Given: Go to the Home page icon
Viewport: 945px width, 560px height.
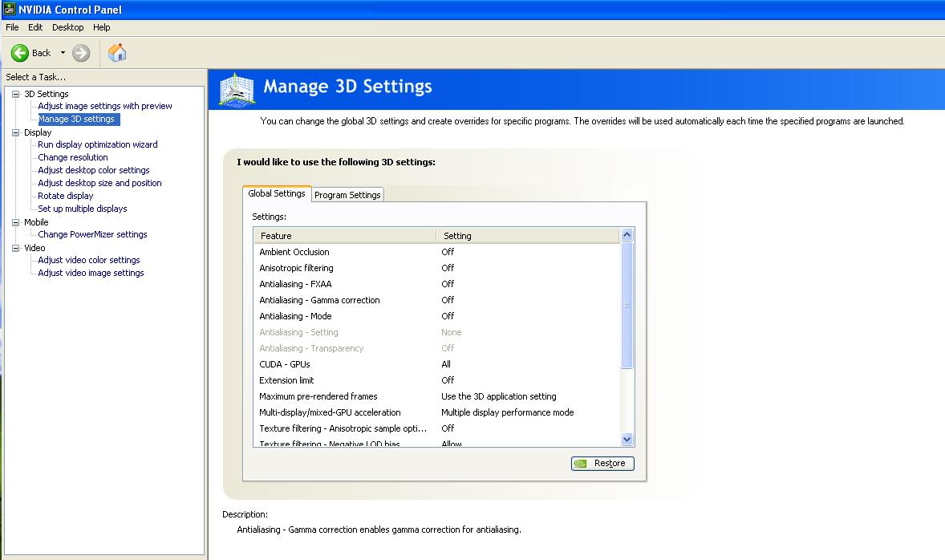Looking at the screenshot, I should (x=117, y=52).
